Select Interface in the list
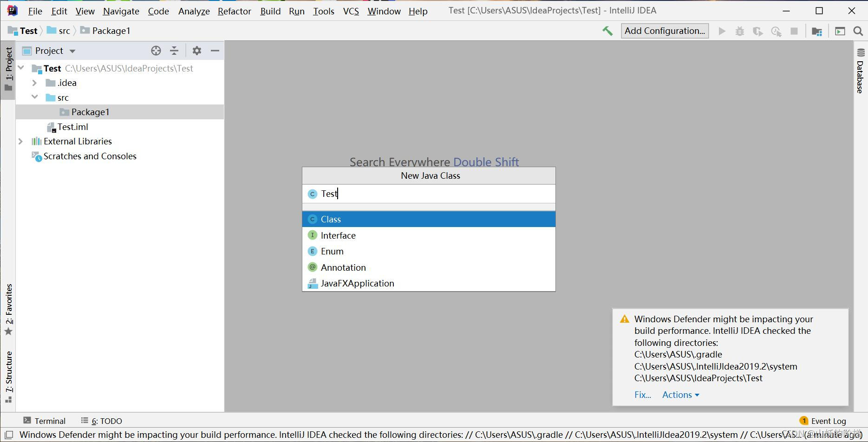 429,235
